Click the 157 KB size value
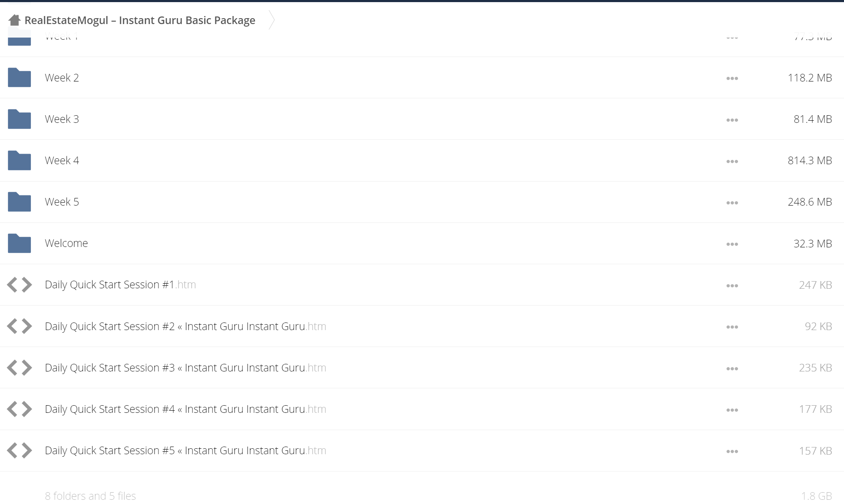Image resolution: width=844 pixels, height=504 pixels. pos(815,451)
